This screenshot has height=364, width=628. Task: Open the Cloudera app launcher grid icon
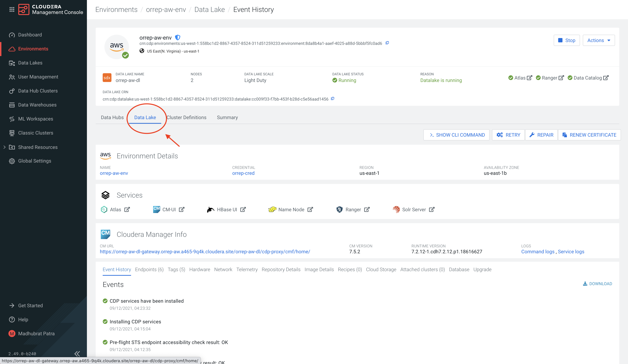click(x=12, y=9)
